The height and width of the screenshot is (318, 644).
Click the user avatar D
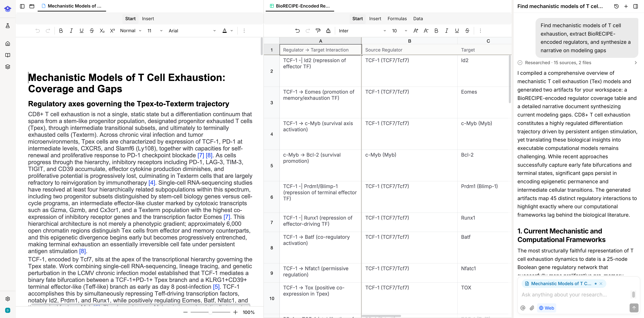point(8,310)
